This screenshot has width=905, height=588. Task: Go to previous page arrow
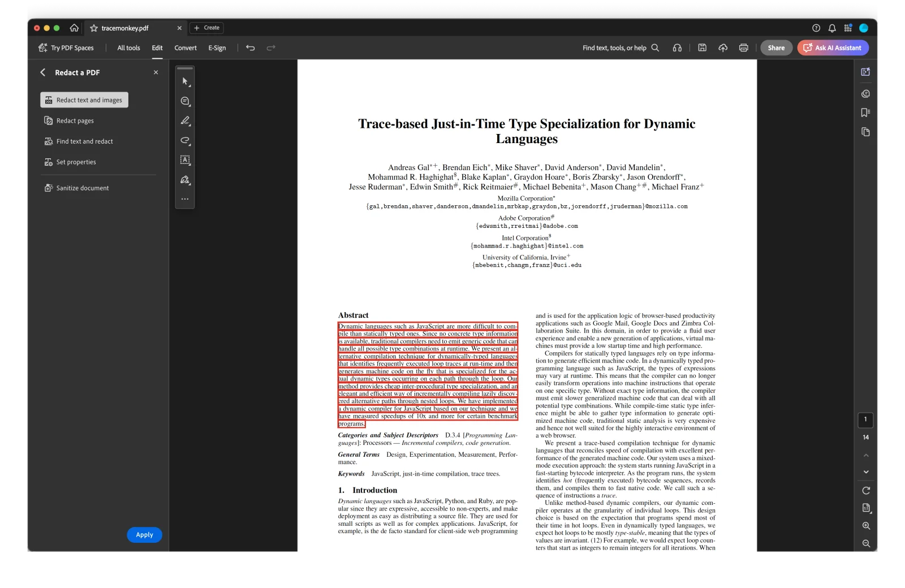(866, 456)
